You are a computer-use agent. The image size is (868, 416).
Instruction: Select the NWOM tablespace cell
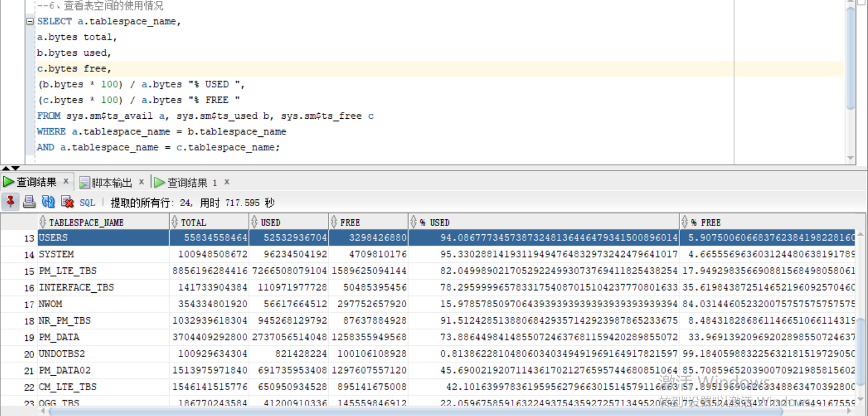(103, 304)
